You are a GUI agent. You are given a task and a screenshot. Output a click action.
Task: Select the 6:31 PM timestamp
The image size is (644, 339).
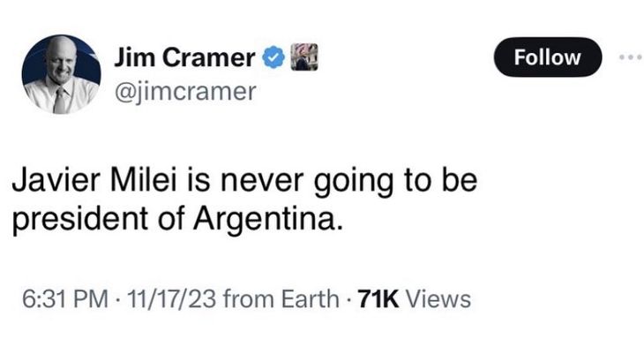coord(65,298)
